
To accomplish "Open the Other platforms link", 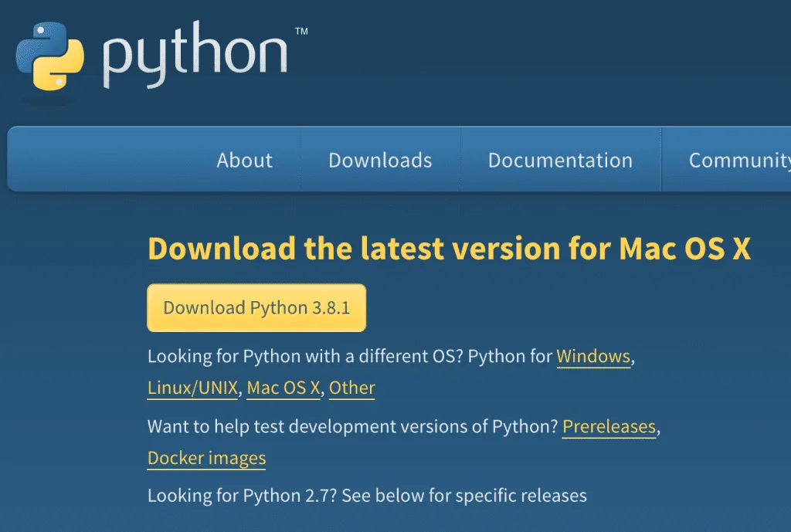I will [351, 387].
